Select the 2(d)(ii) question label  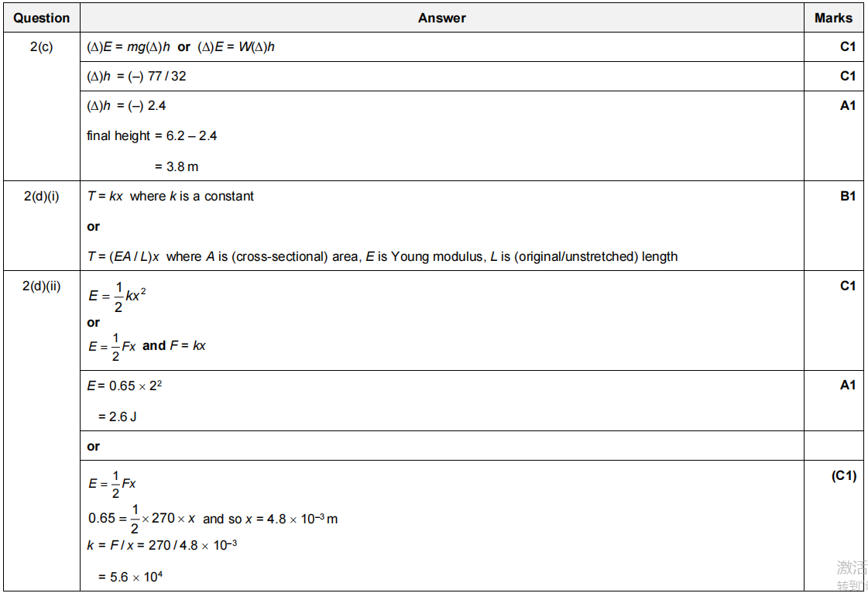(42, 286)
